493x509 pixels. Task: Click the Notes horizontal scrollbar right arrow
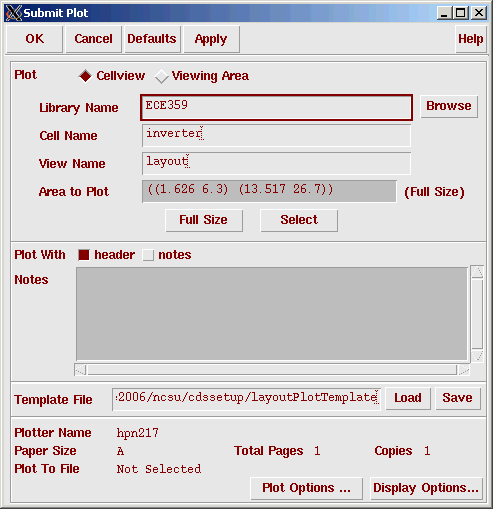pos(464,370)
